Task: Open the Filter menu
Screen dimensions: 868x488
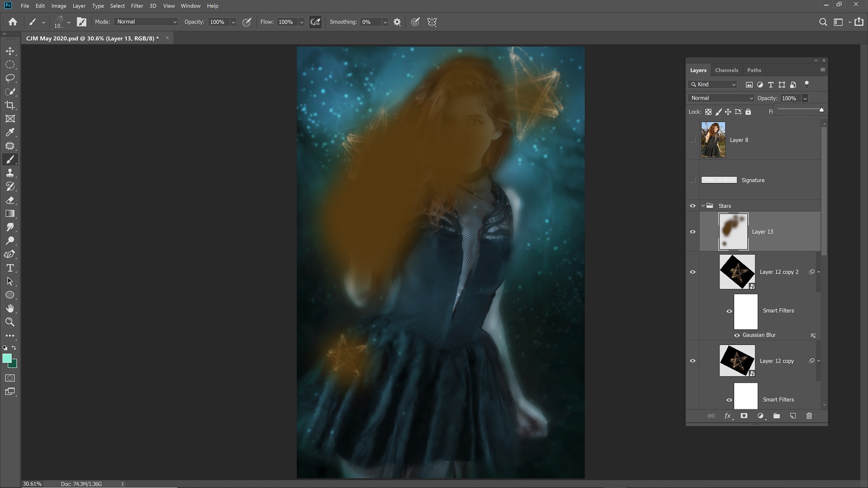Action: 137,6
